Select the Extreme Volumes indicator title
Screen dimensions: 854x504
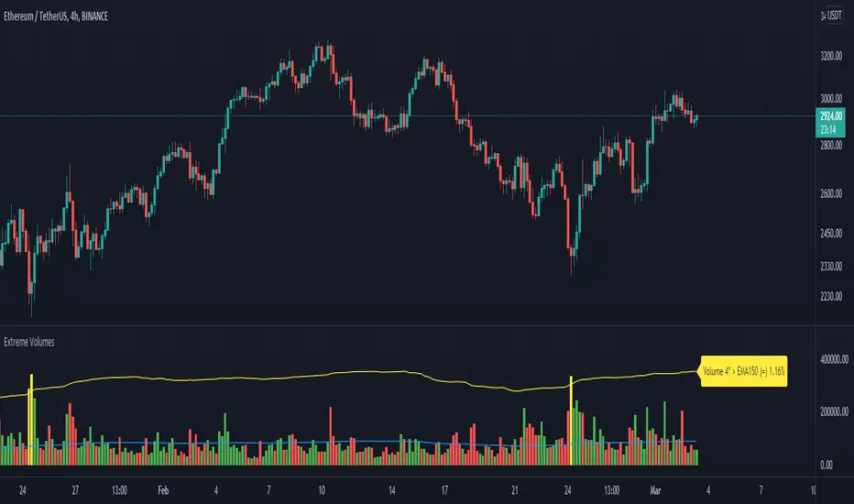pos(30,341)
